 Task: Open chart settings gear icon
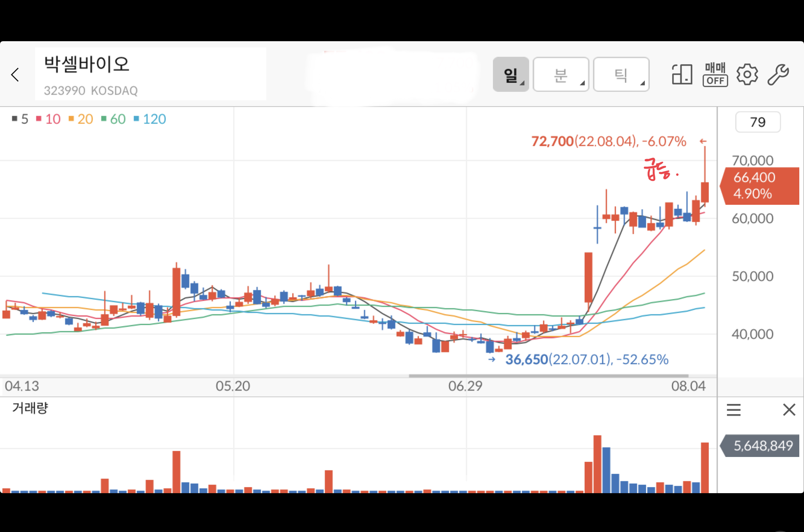click(x=747, y=74)
